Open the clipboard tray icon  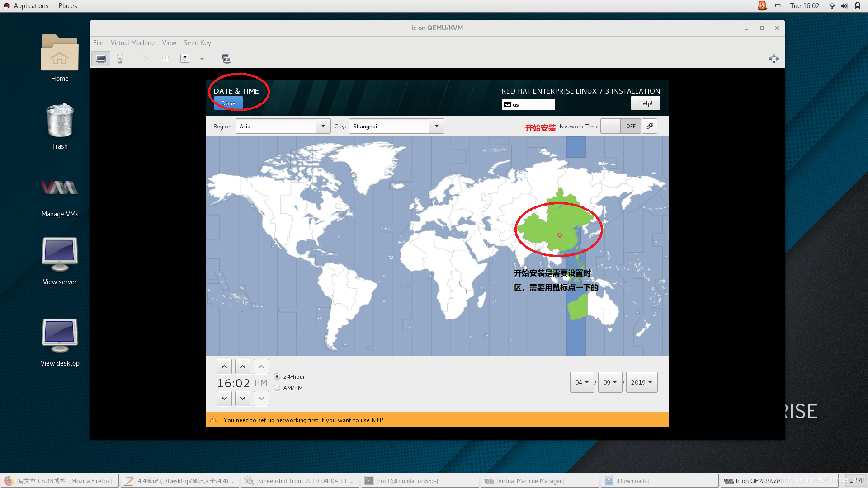(x=857, y=6)
